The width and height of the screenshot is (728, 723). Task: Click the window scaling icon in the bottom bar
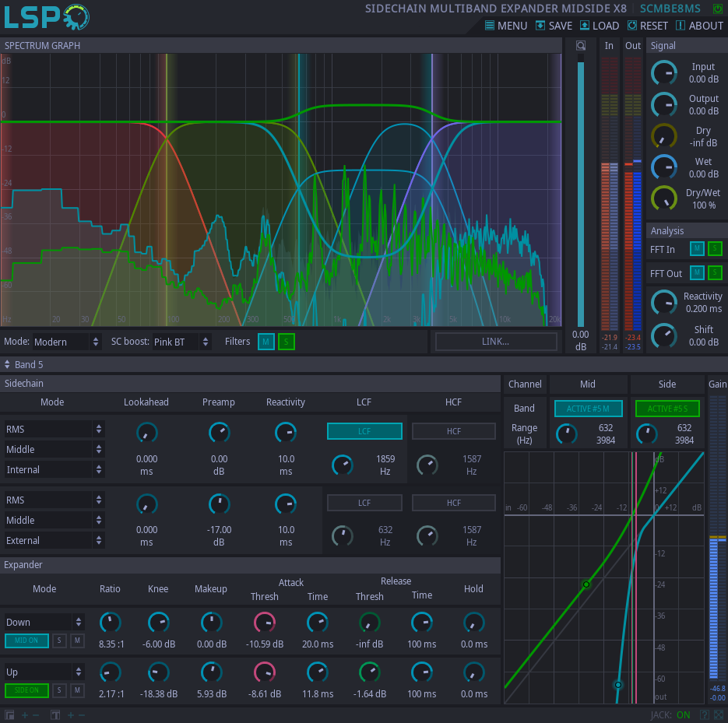(x=9, y=715)
